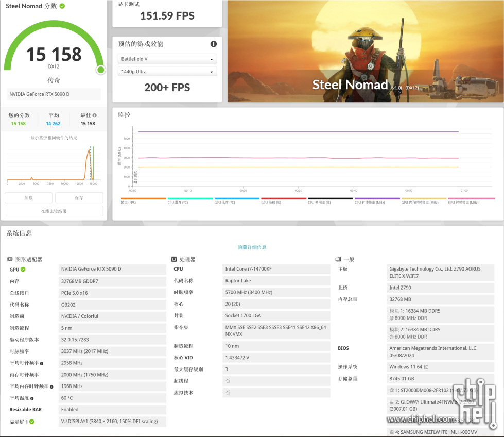504x437 pixels.
Task: Click the average score 14 262
Action: (x=53, y=124)
